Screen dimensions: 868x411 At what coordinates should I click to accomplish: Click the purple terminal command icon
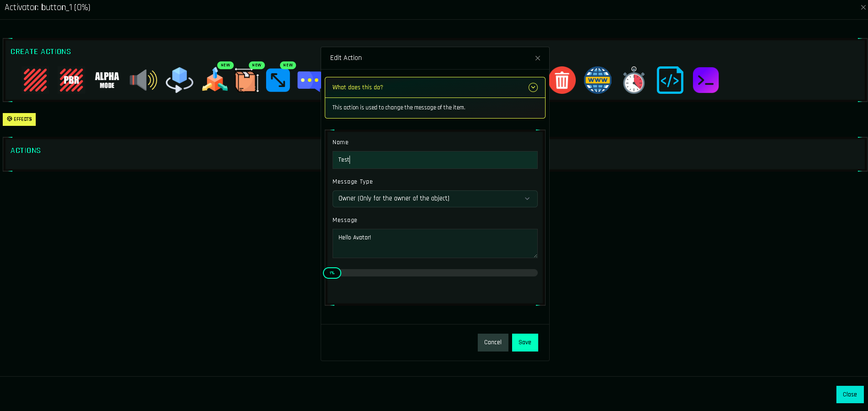(705, 81)
